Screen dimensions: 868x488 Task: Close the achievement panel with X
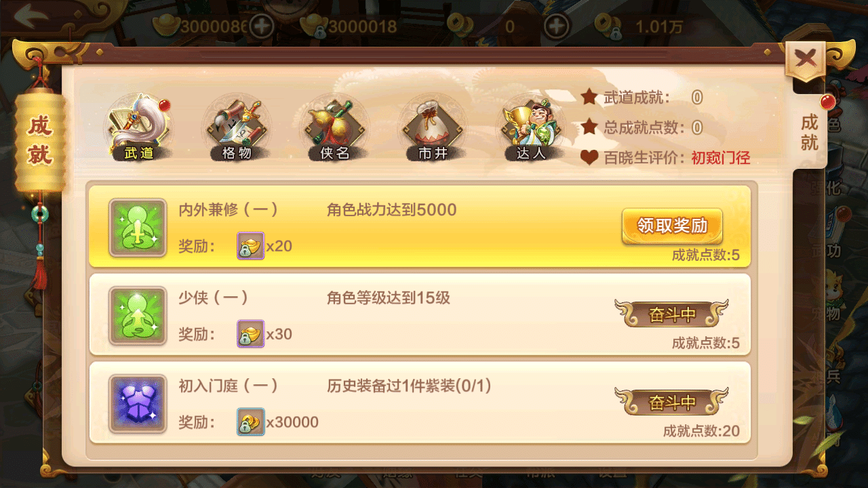point(806,60)
